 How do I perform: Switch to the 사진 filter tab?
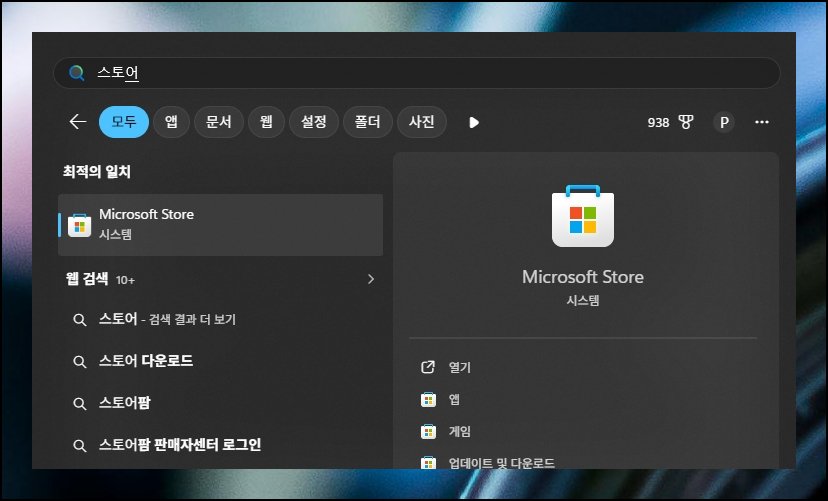421,122
